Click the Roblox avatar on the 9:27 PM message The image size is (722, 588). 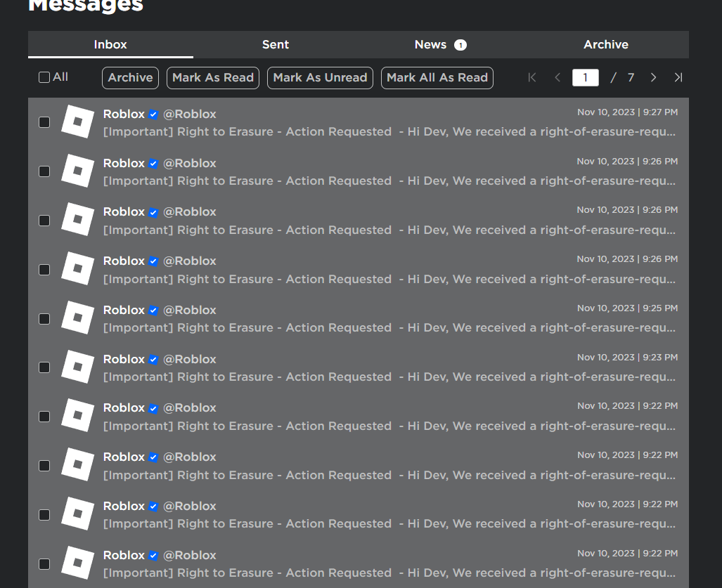tap(78, 122)
